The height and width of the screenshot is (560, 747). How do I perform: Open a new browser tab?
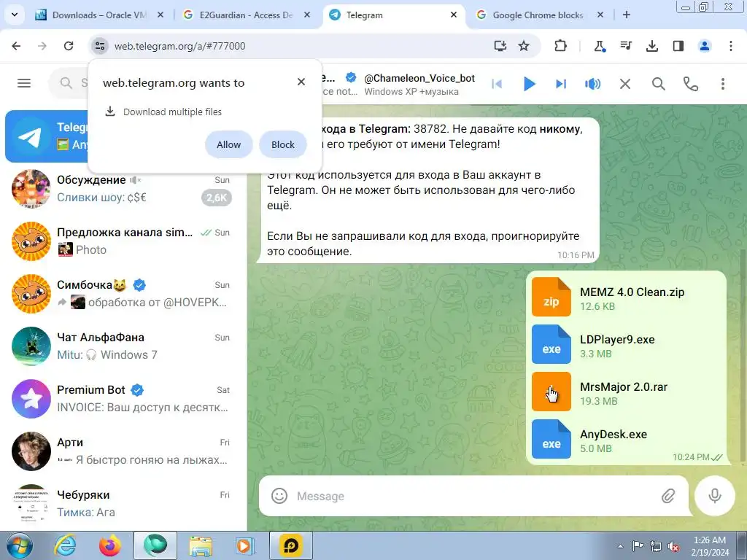click(627, 15)
